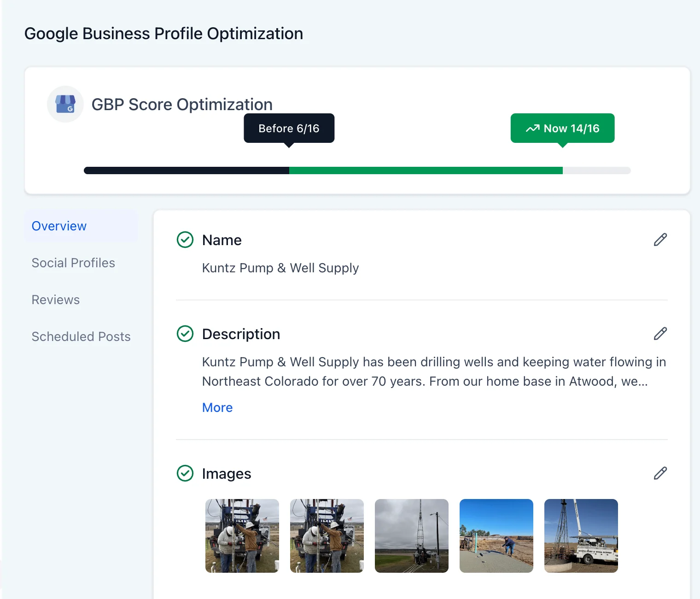Click the Google Business Profile store icon
700x599 pixels.
click(x=65, y=104)
